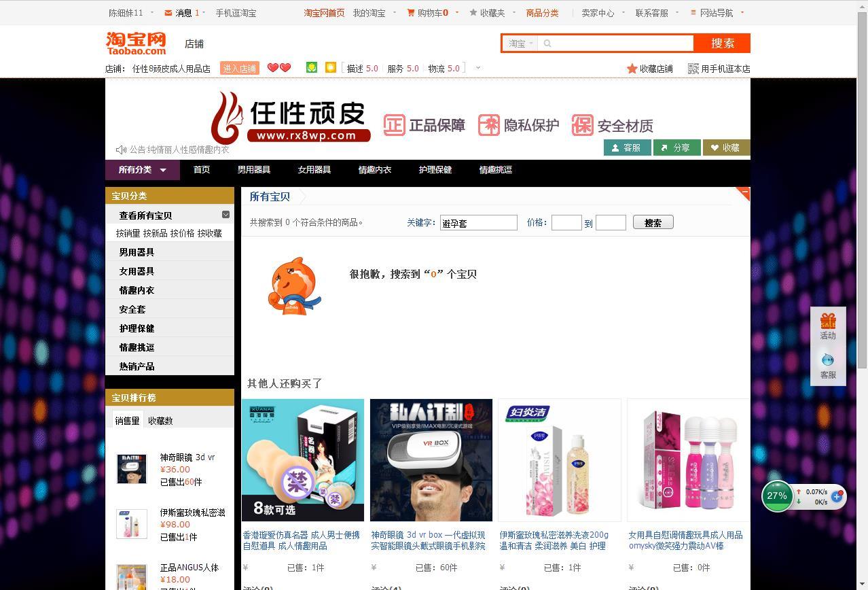This screenshot has height=590, width=868.
Task: Open the 所有分类 dropdown menu
Action: [143, 170]
